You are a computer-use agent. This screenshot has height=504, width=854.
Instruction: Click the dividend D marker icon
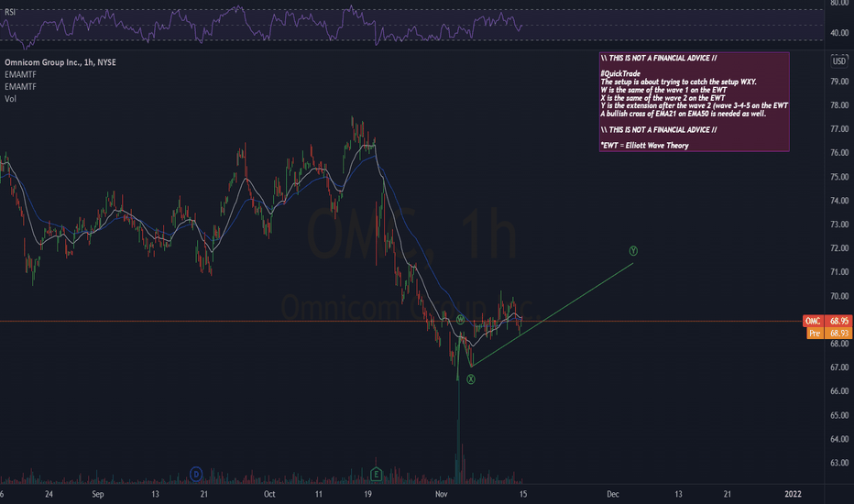(x=196, y=474)
